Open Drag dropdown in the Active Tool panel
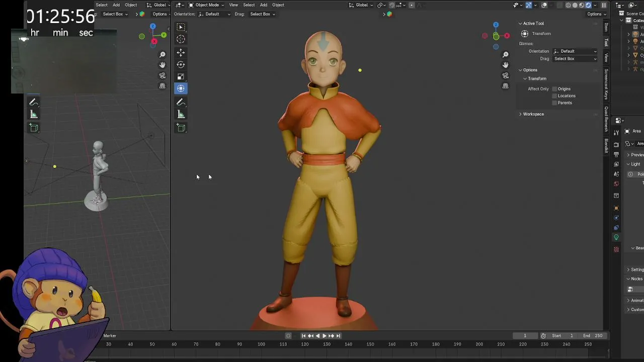 pos(575,59)
